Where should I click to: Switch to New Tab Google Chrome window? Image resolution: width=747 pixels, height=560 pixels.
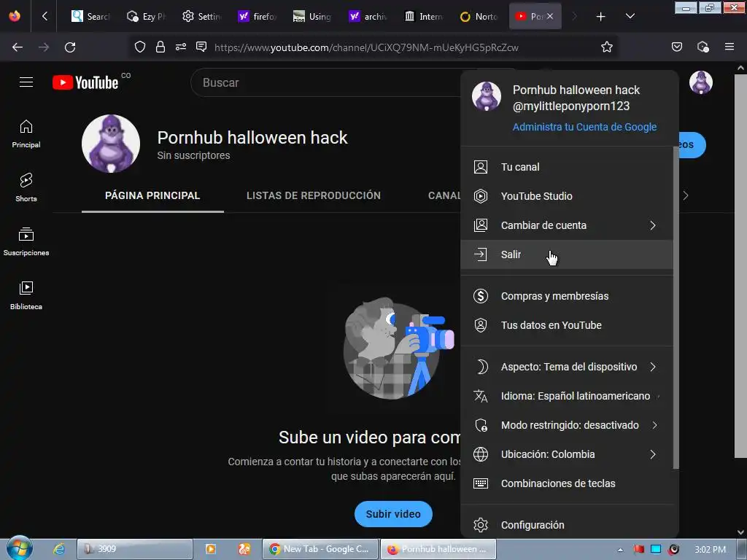pos(320,549)
